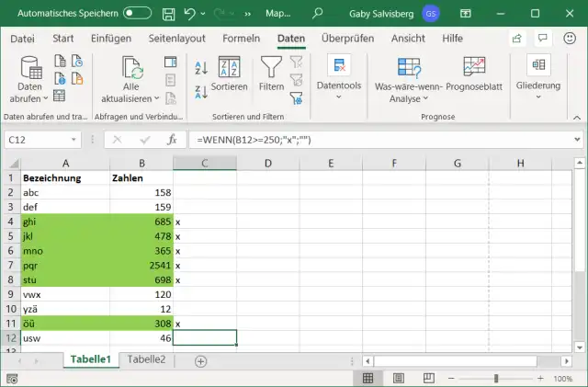
Task: Click the insert function fx icon
Action: coord(171,140)
